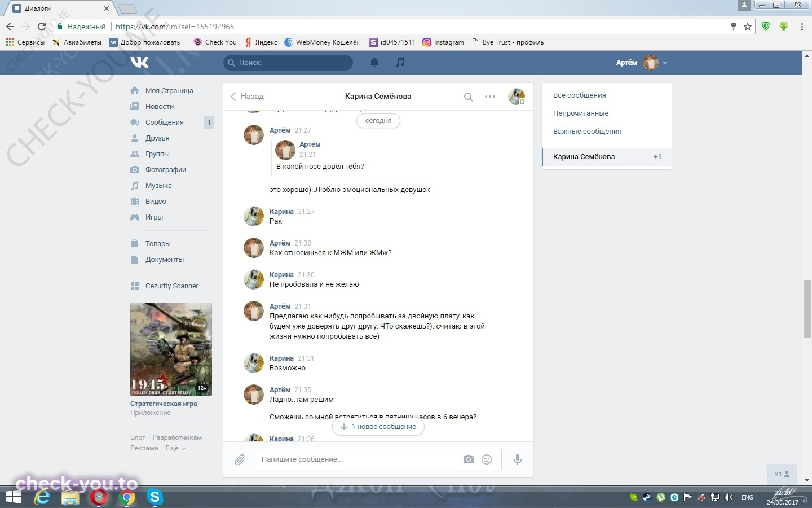812x508 pixels.
Task: Open Google Chrome taskbar icon
Action: pyautogui.click(x=127, y=497)
